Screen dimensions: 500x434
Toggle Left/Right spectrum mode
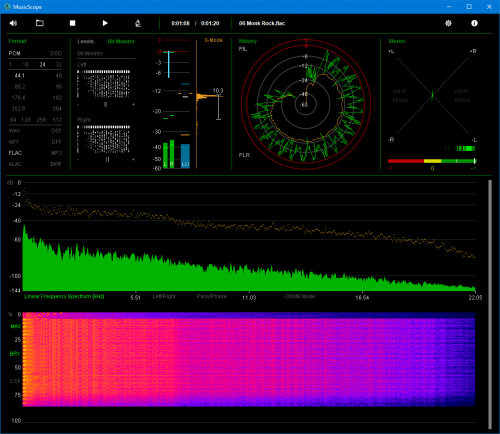[x=164, y=296]
